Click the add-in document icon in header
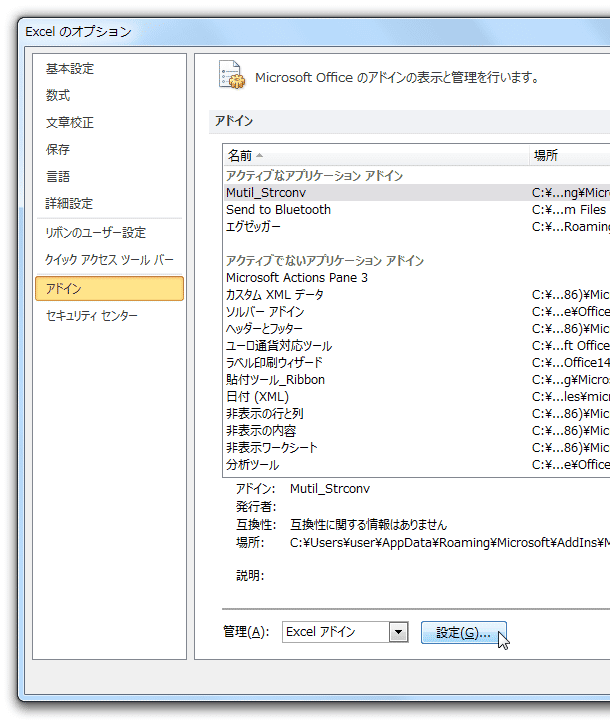The image size is (610, 722). (232, 75)
